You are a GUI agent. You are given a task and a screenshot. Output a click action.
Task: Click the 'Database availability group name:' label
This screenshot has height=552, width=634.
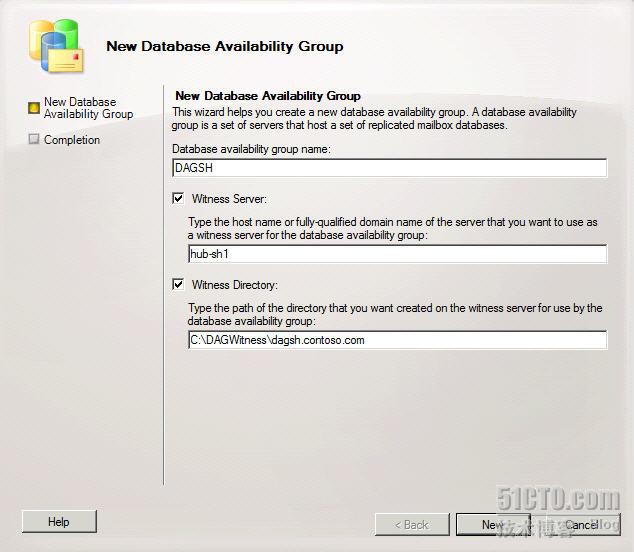coord(251,149)
